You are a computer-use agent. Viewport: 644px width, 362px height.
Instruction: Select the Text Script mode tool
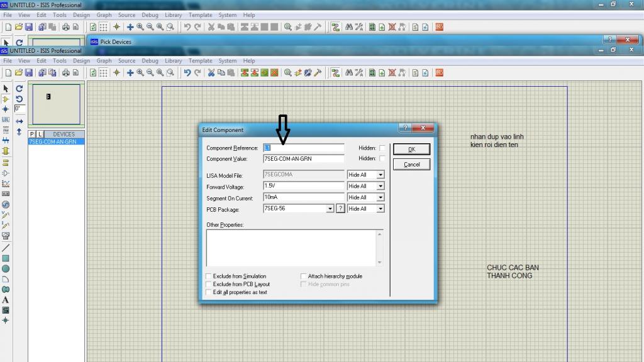point(5,130)
